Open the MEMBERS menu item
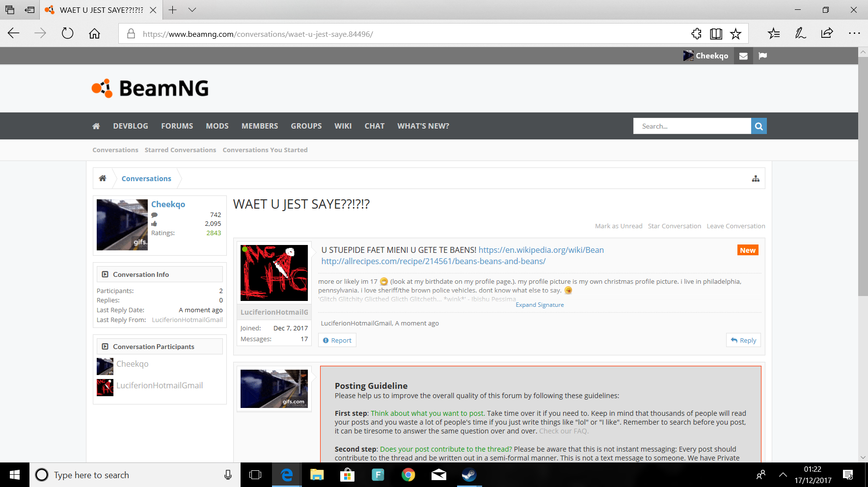The image size is (868, 487). coord(260,126)
